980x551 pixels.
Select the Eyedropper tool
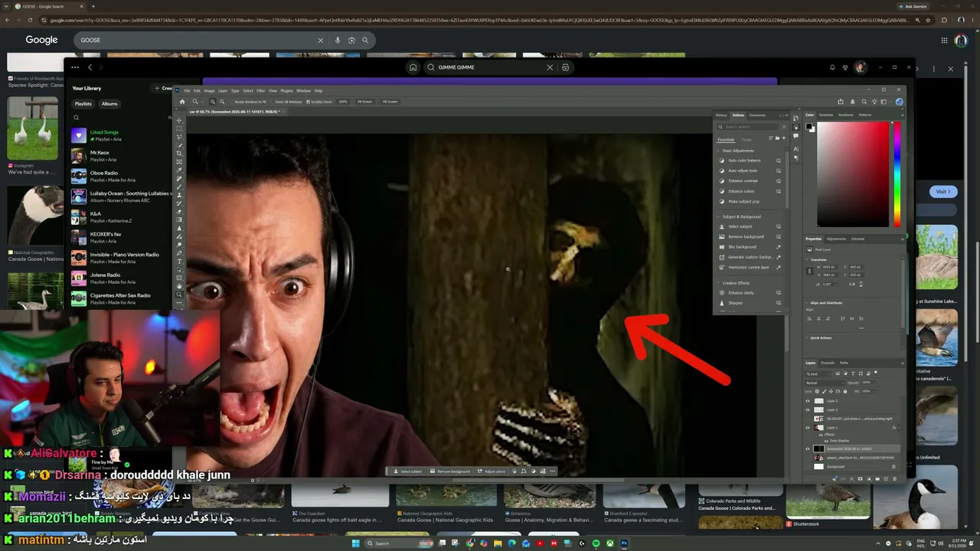click(x=180, y=170)
